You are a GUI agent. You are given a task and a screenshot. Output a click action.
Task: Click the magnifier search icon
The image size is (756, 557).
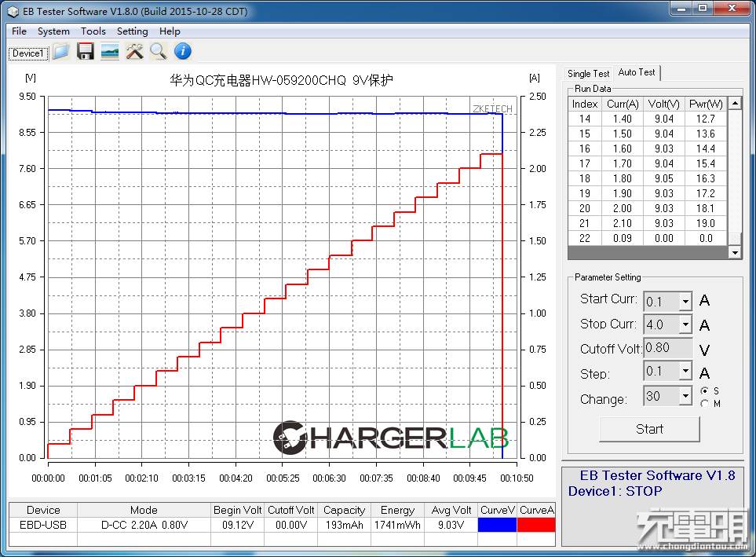(x=158, y=51)
